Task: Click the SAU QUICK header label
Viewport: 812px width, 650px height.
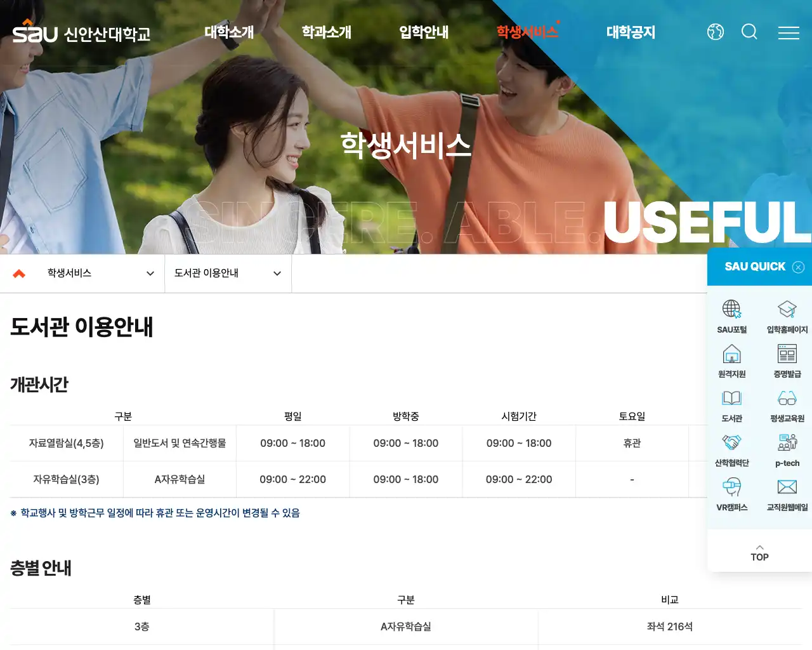Action: 755,267
